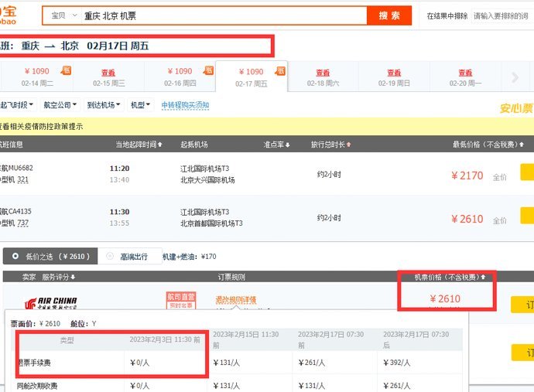534x392 pixels.
Task: Click the yellow button in the MU6682 row
Action: 527,172
